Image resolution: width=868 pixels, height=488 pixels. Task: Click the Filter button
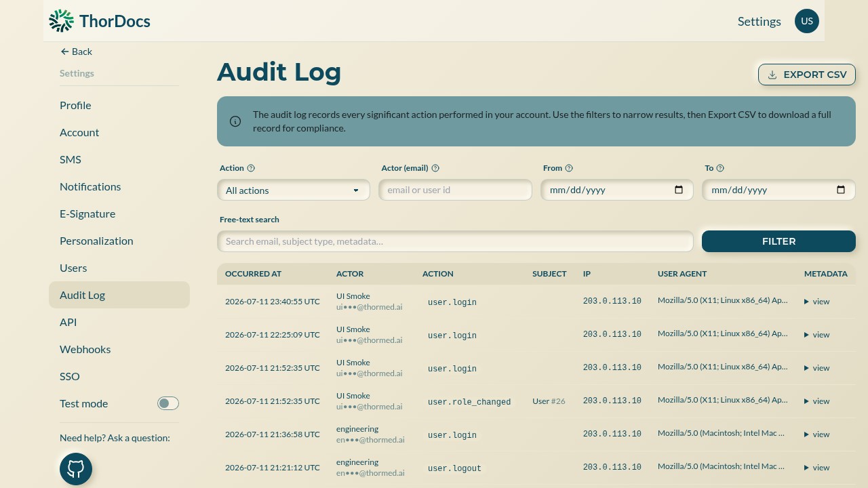coord(778,241)
